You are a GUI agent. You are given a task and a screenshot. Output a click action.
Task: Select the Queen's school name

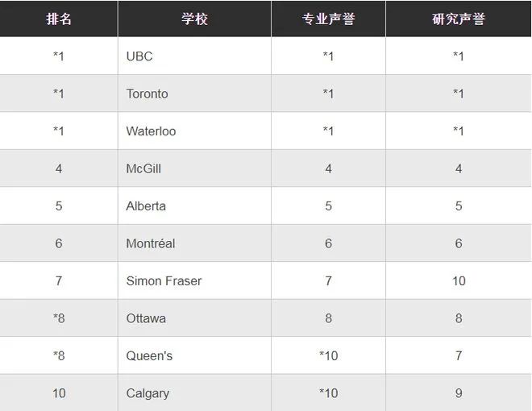tap(149, 356)
